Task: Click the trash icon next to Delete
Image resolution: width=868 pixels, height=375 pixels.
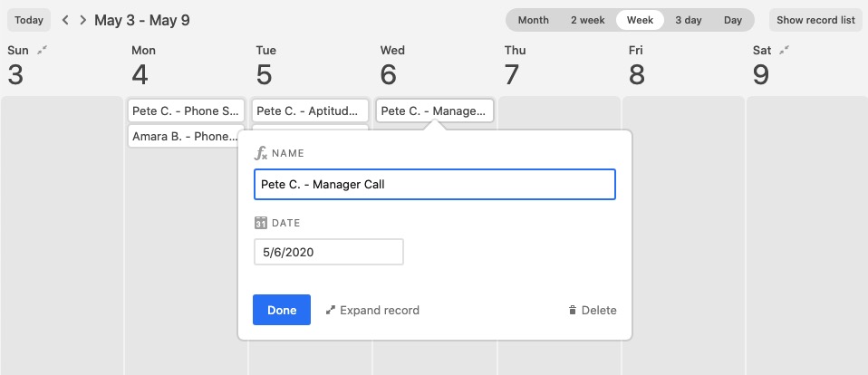Action: (573, 311)
